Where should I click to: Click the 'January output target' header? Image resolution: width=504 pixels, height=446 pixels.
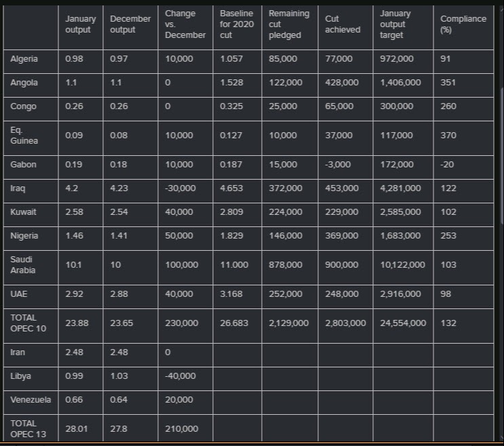pyautogui.click(x=398, y=24)
